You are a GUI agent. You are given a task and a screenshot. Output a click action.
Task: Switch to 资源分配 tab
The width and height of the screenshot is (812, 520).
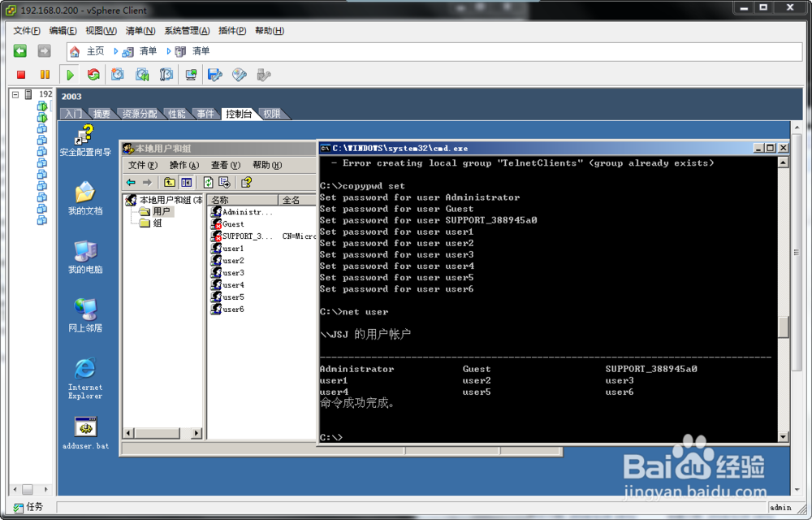[140, 114]
